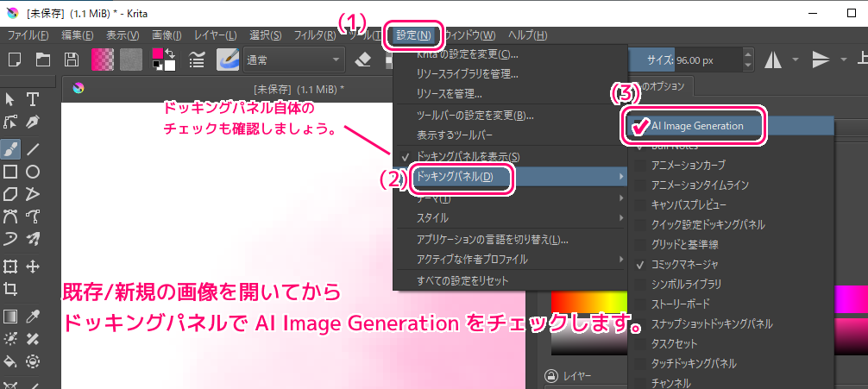Open the 表示 menu
The height and width of the screenshot is (389, 868).
(123, 35)
